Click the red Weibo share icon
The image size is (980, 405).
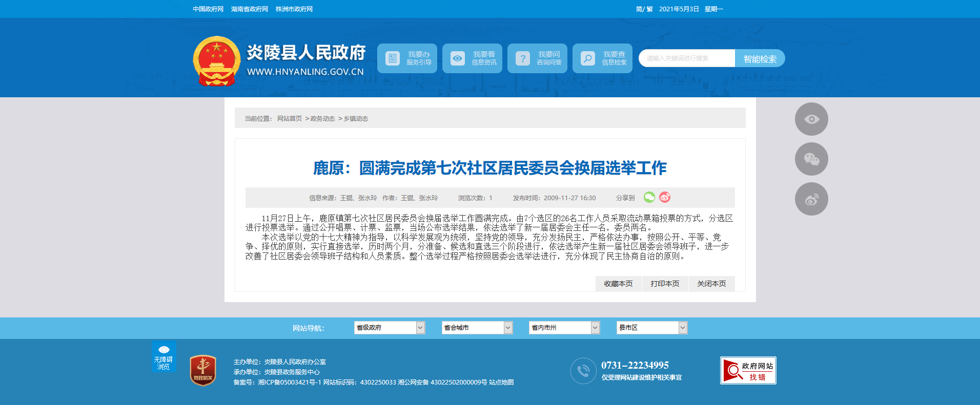665,197
